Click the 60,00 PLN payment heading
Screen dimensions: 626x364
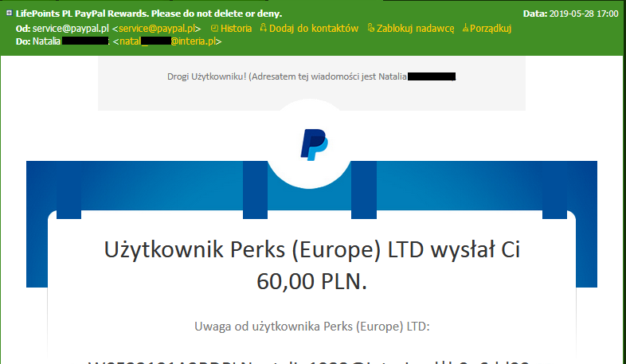(x=311, y=281)
